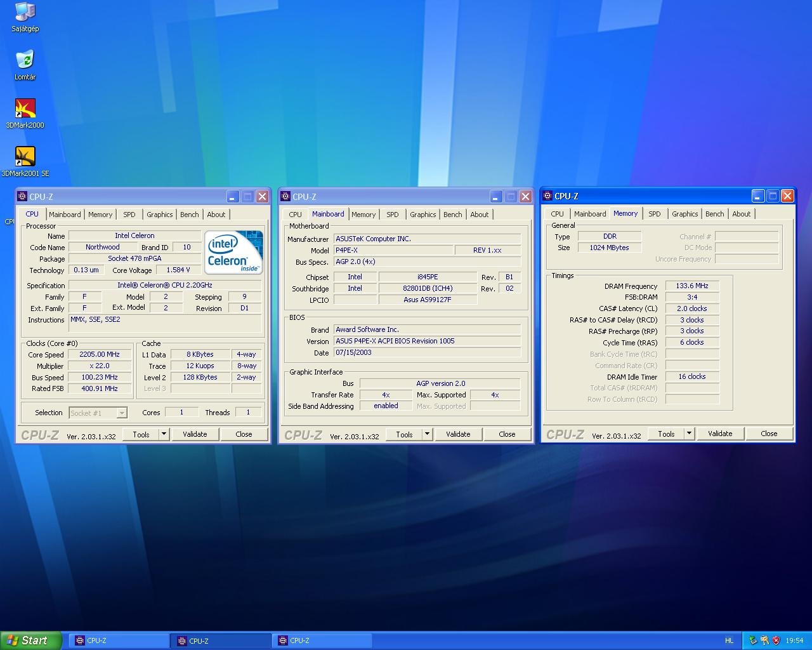Click the BIOS Date 07/15/2003 field
Image resolution: width=812 pixels, height=650 pixels.
click(428, 353)
